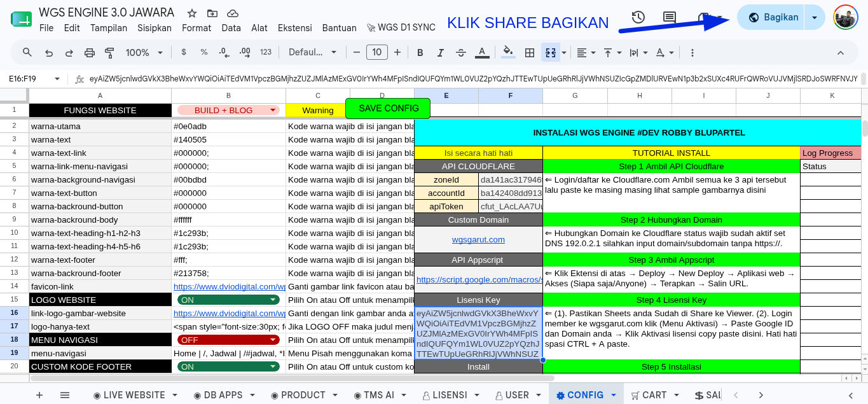Click the search menus magnifier icon
868x404 pixels.
27,52
